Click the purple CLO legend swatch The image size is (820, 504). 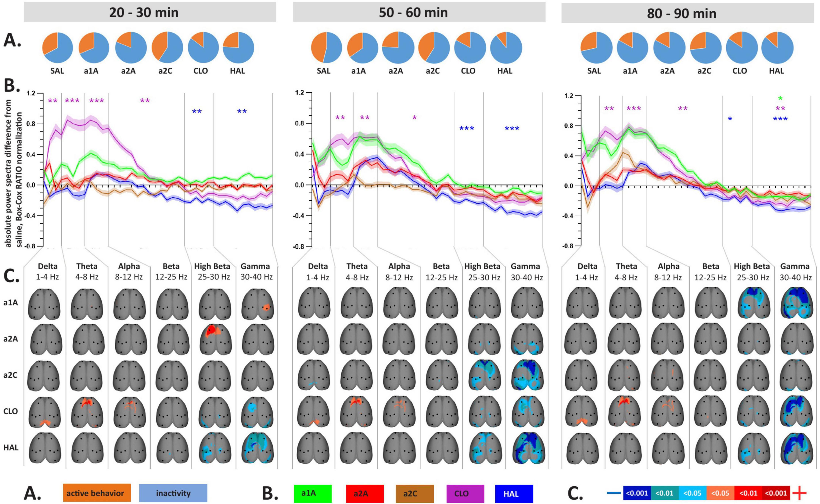[x=465, y=493]
